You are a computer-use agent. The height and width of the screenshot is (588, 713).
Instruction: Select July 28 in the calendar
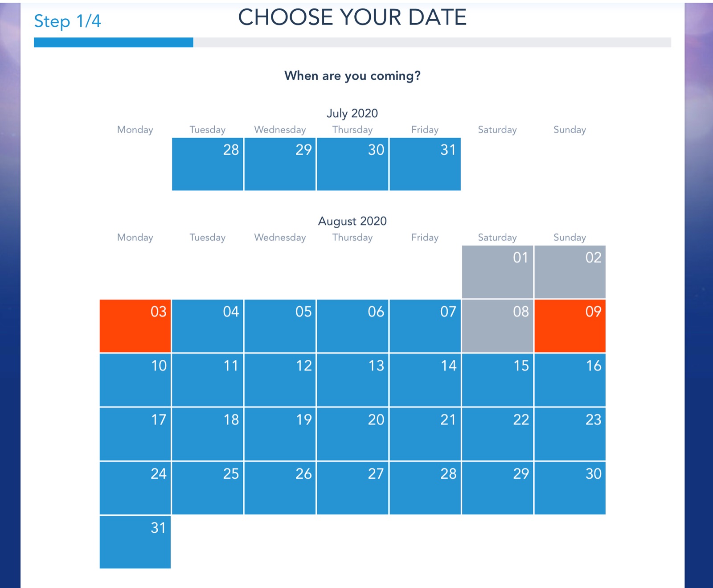[208, 164]
